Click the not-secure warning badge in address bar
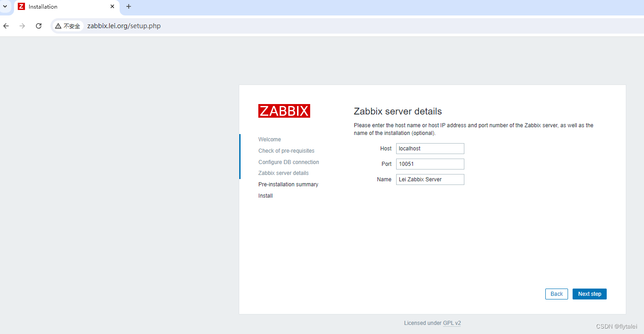 pos(68,26)
